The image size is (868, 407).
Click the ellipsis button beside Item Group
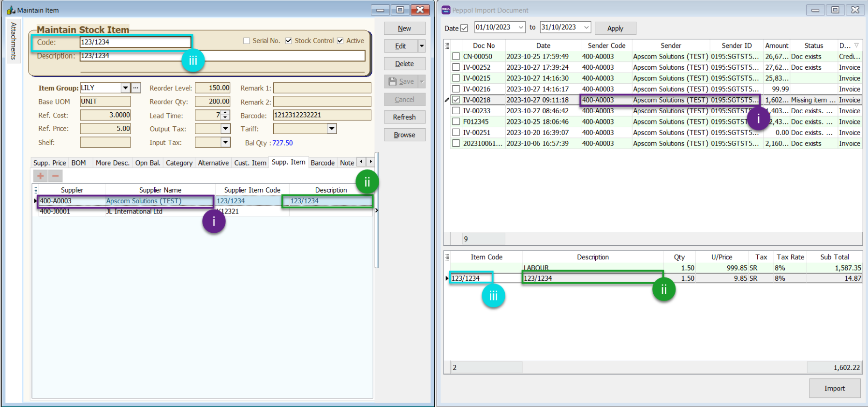tap(136, 88)
